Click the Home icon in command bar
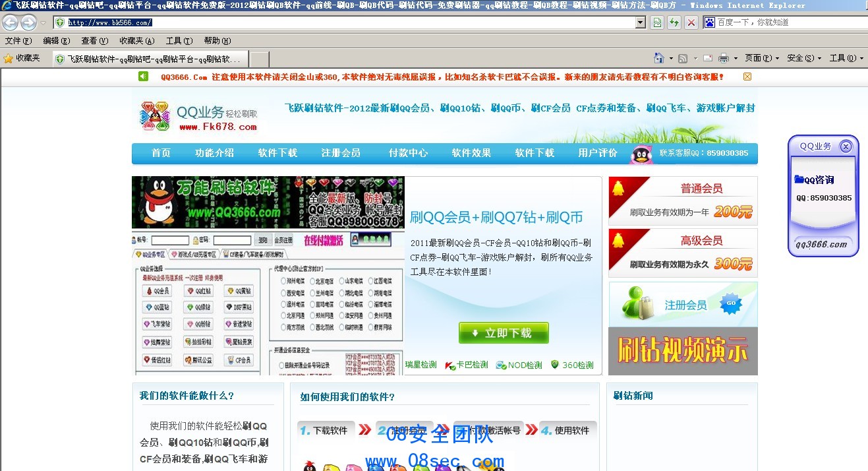868x471 pixels. coord(658,58)
